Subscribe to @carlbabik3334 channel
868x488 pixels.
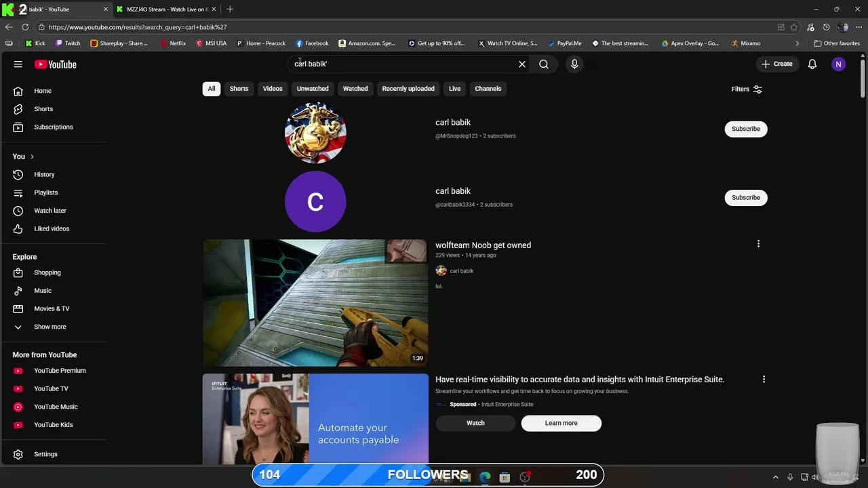[x=746, y=197]
